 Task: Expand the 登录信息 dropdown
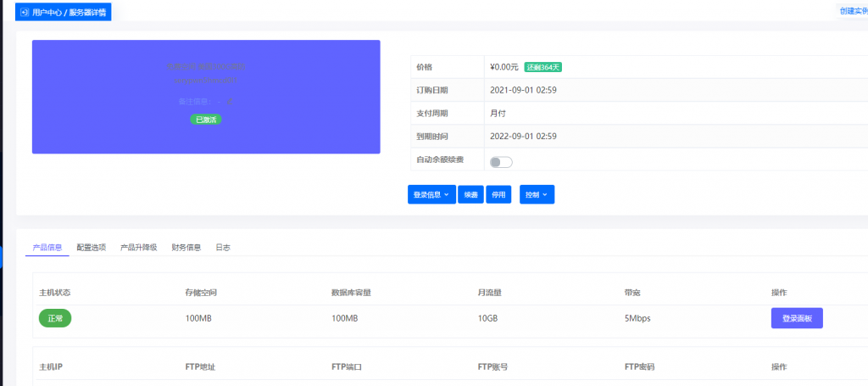pyautogui.click(x=431, y=195)
